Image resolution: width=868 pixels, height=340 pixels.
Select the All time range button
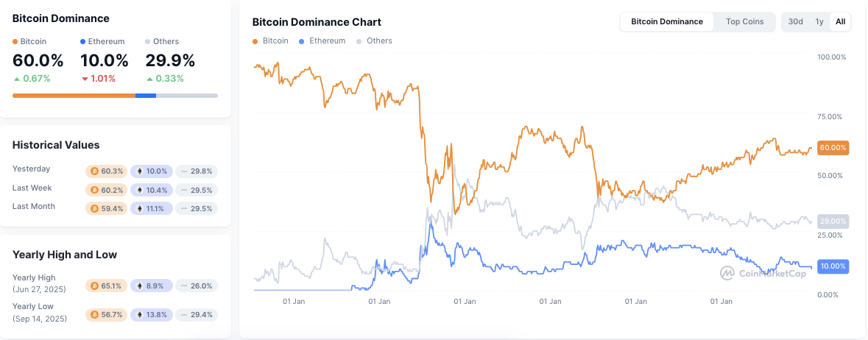[840, 21]
